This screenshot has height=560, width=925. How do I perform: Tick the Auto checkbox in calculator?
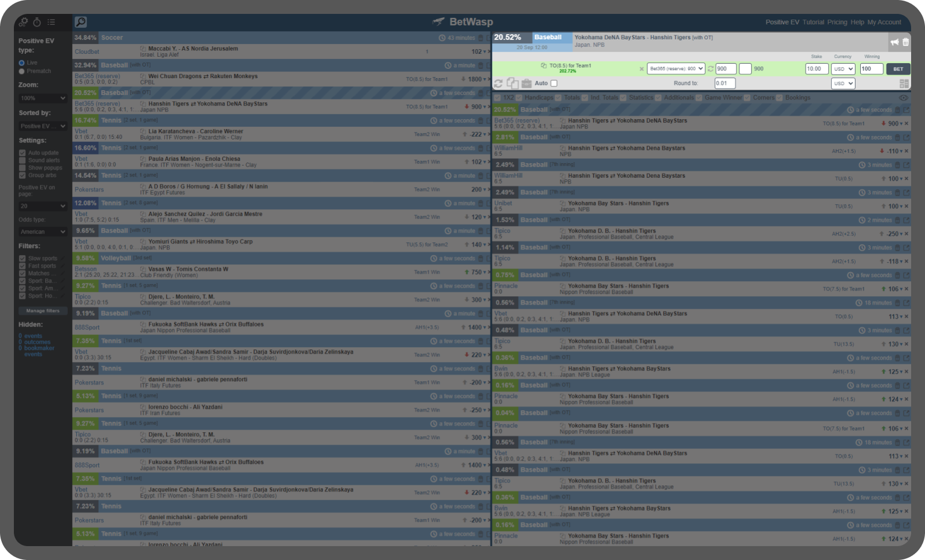[554, 83]
